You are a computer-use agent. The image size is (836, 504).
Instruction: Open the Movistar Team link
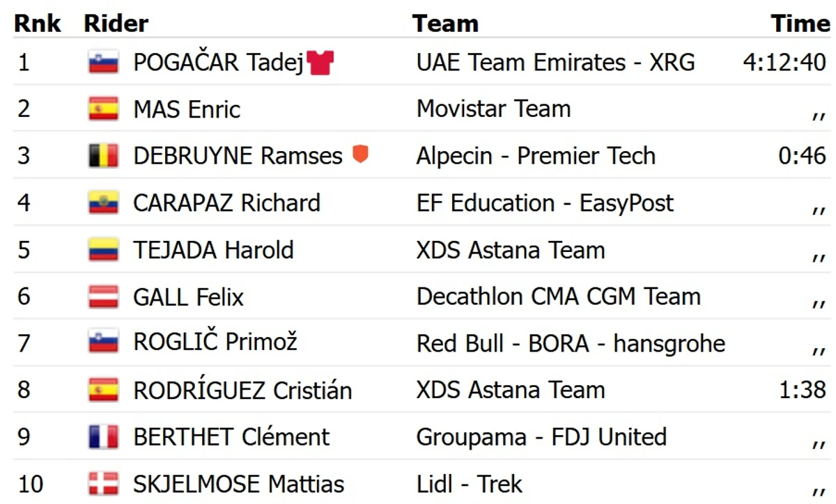click(x=494, y=109)
